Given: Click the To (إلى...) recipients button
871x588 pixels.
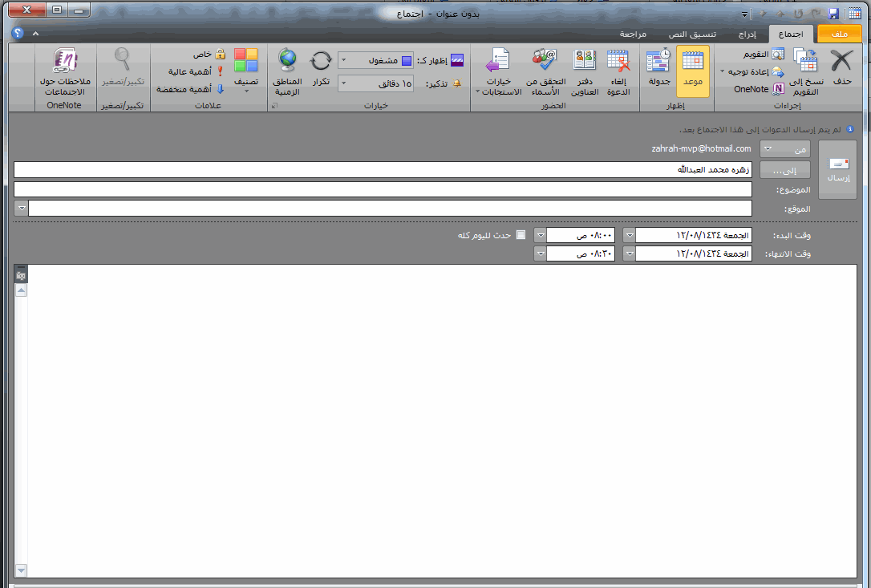Looking at the screenshot, I should [x=785, y=170].
